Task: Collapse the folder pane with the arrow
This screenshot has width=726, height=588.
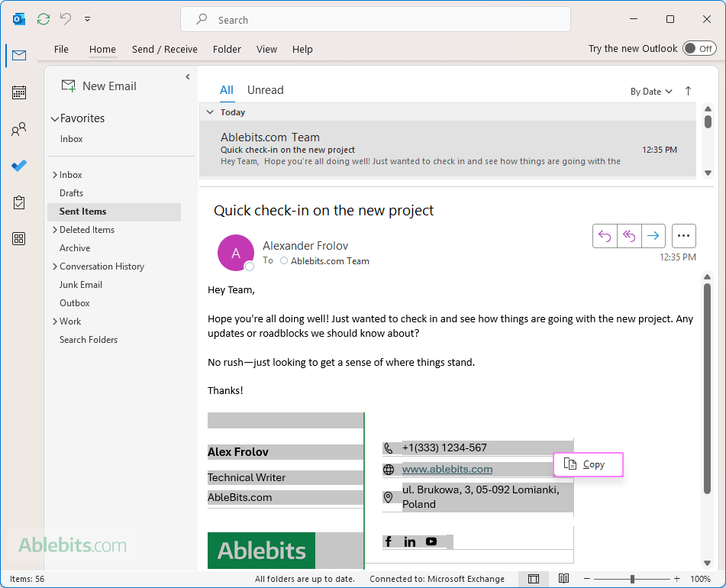Action: click(188, 77)
